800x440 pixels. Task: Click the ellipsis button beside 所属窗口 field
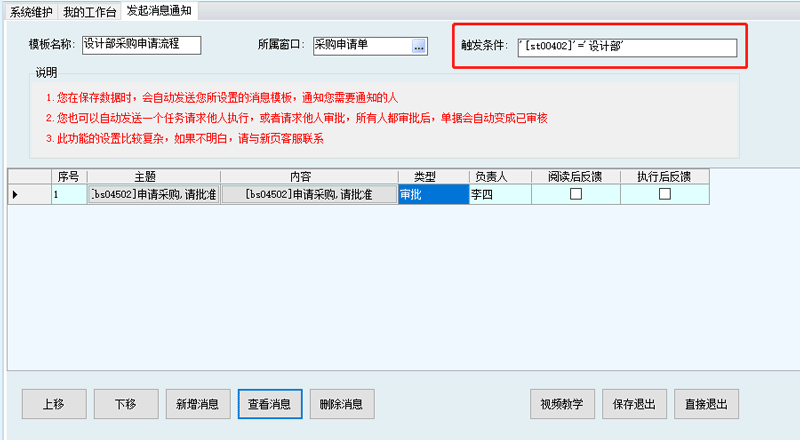point(419,46)
